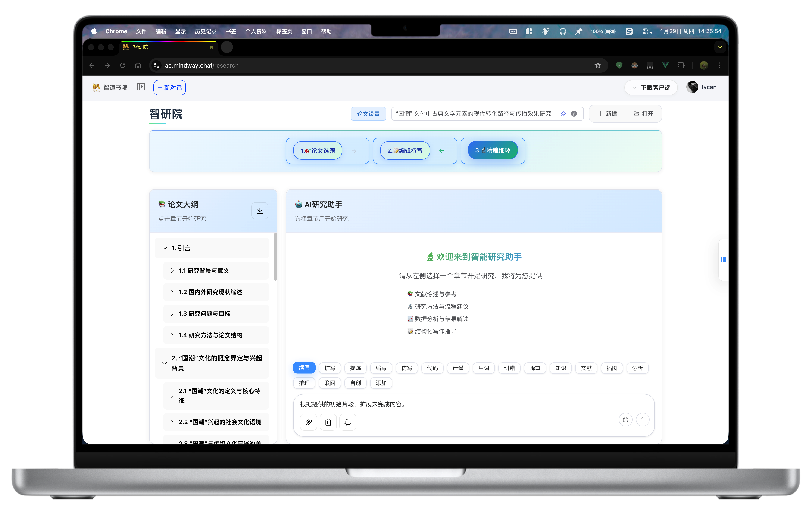The width and height of the screenshot is (812, 513).
Task: Open the 书签 menu in menu bar
Action: coord(231,31)
